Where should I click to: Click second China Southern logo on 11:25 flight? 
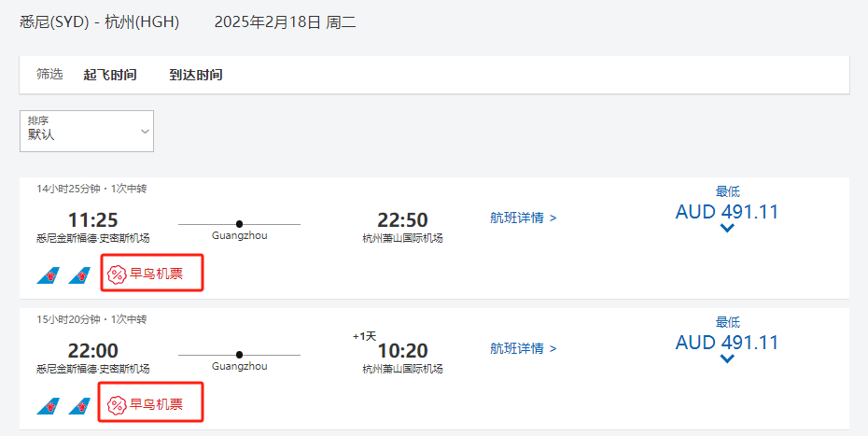tap(79, 275)
